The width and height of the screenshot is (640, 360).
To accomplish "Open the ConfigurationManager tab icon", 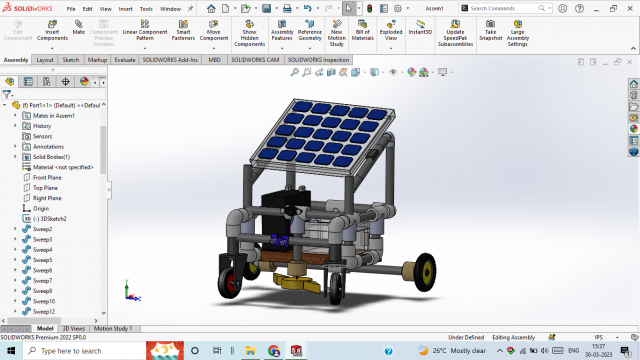I will point(47,82).
